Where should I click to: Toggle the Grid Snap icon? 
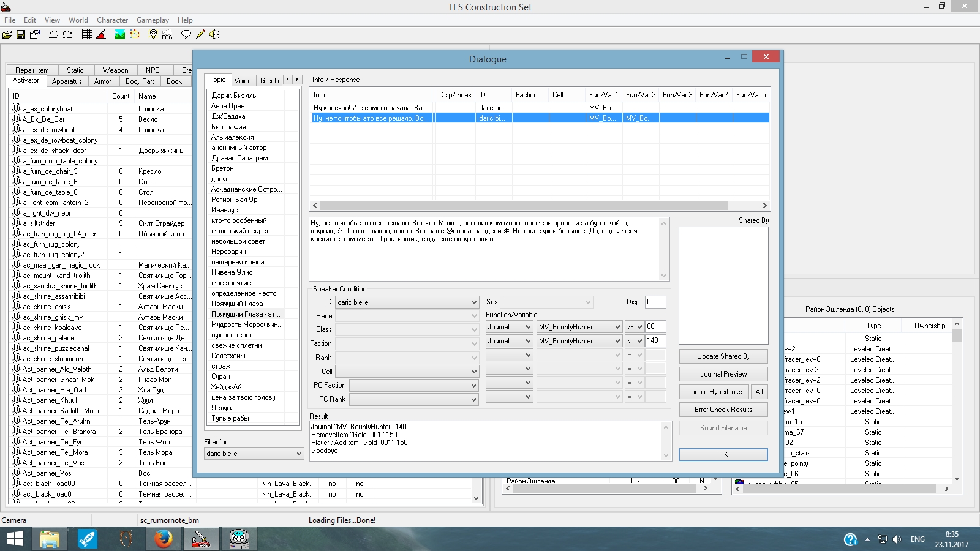(86, 34)
